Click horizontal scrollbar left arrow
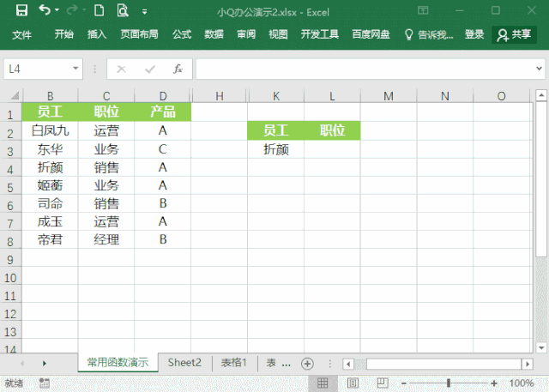Image resolution: width=549 pixels, height=392 pixels. click(x=348, y=364)
